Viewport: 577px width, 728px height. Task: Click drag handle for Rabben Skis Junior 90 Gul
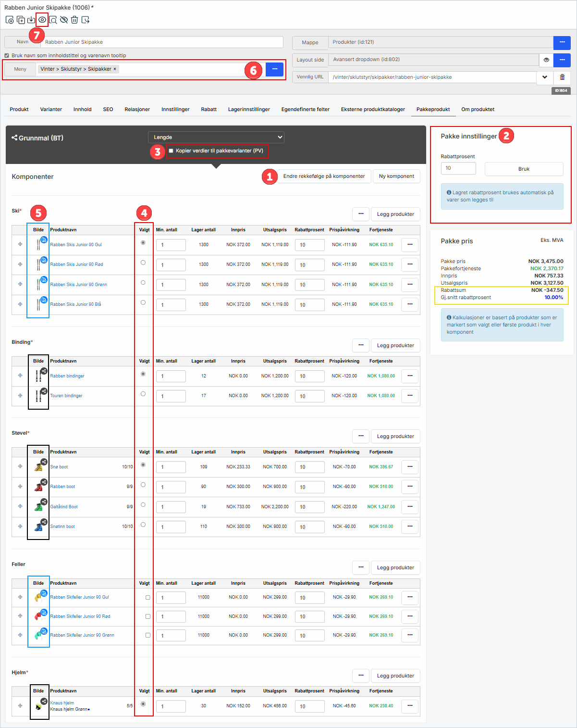pyautogui.click(x=20, y=244)
